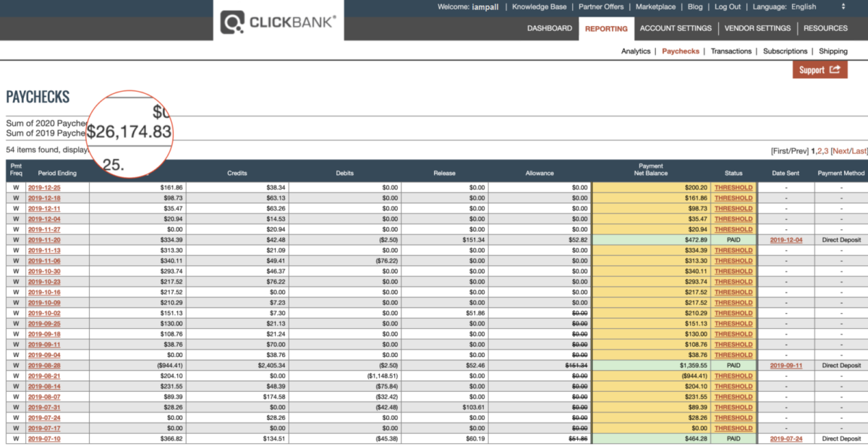Viewport: 868px width, 446px height.
Task: Go to page 2 of results
Action: pyautogui.click(x=819, y=150)
